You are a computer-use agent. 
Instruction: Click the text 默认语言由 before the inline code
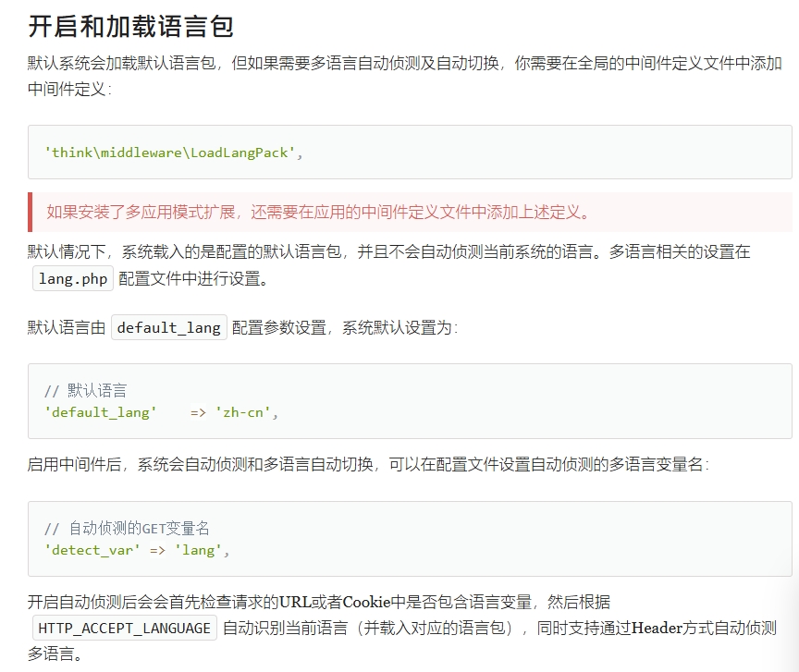(x=67, y=328)
